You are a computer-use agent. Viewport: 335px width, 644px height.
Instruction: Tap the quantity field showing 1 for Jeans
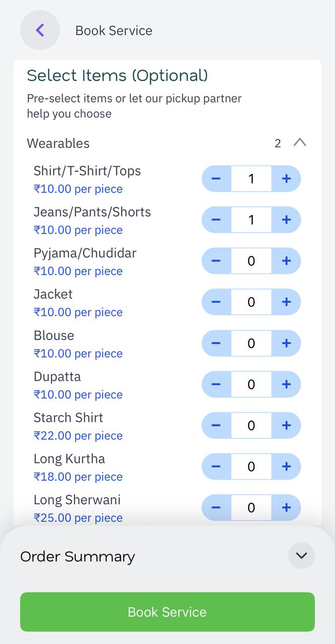pyautogui.click(x=251, y=220)
